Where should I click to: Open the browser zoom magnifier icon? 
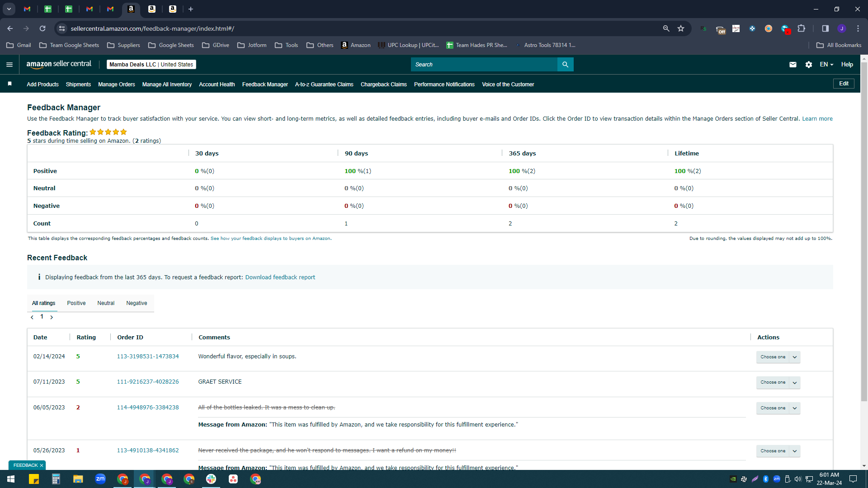[x=666, y=28]
